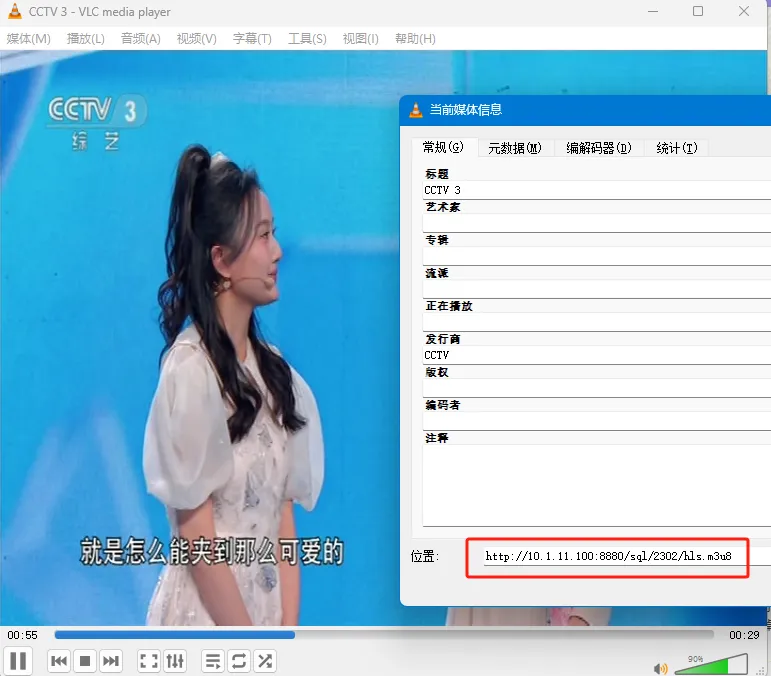
Task: Skip to the next media item
Action: [x=111, y=661]
